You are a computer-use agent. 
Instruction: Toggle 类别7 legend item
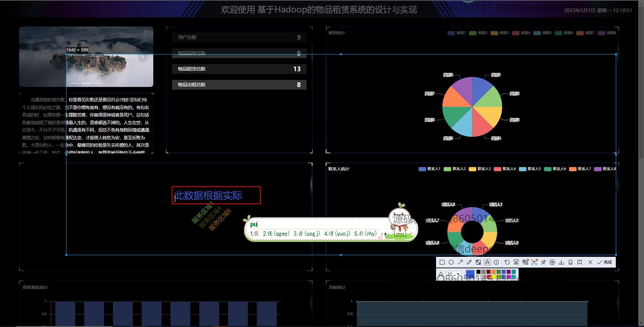point(586,33)
